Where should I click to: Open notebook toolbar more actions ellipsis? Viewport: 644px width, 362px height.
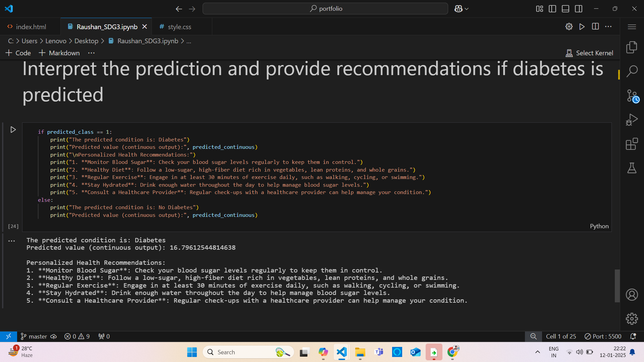pos(91,53)
